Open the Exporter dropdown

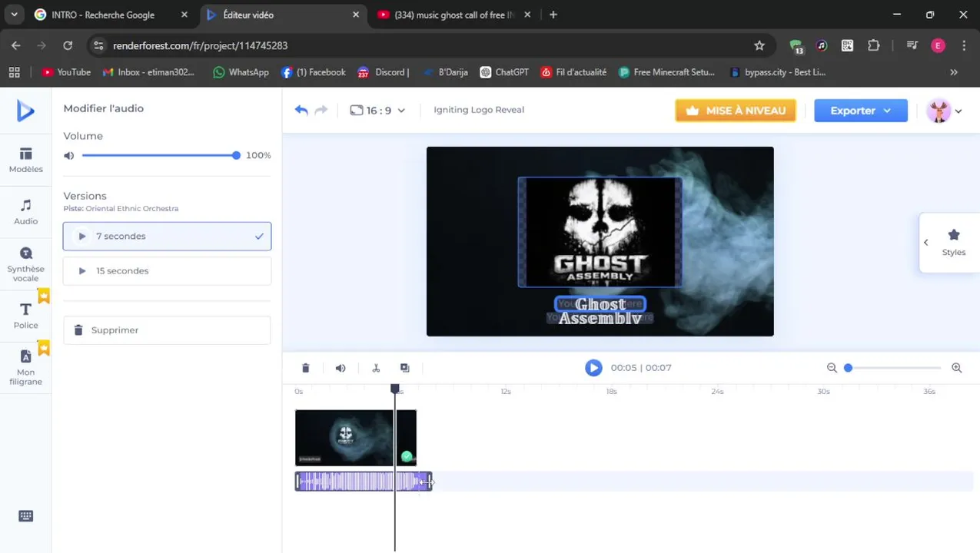861,111
